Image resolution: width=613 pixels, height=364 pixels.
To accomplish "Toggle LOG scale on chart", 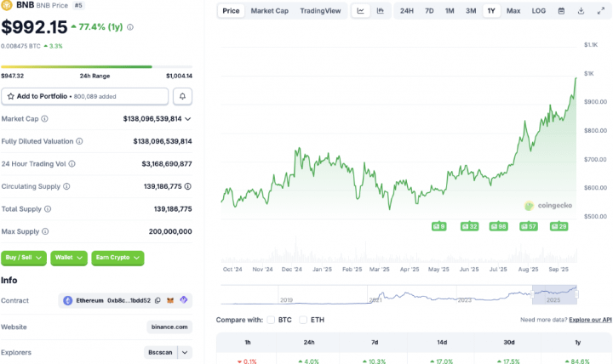I will pyautogui.click(x=538, y=11).
